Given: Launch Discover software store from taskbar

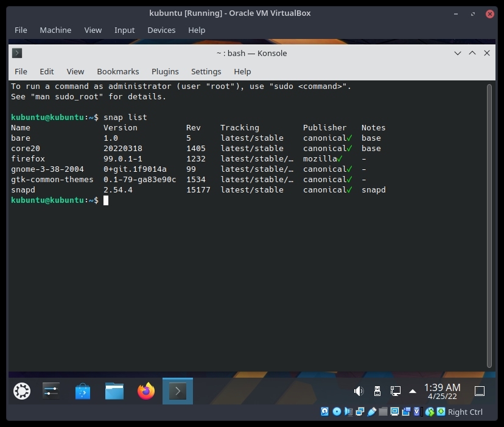Looking at the screenshot, I should click(83, 391).
